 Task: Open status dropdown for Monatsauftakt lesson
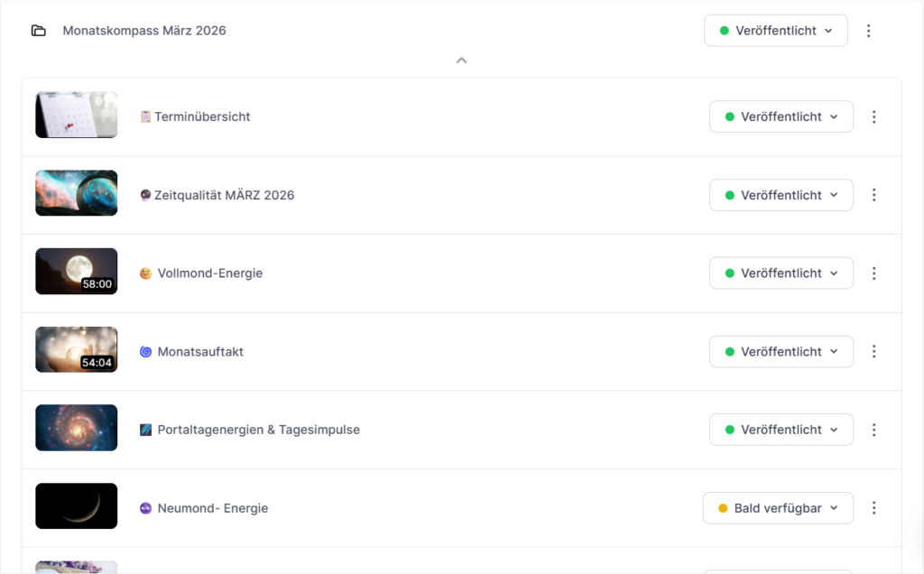click(781, 351)
